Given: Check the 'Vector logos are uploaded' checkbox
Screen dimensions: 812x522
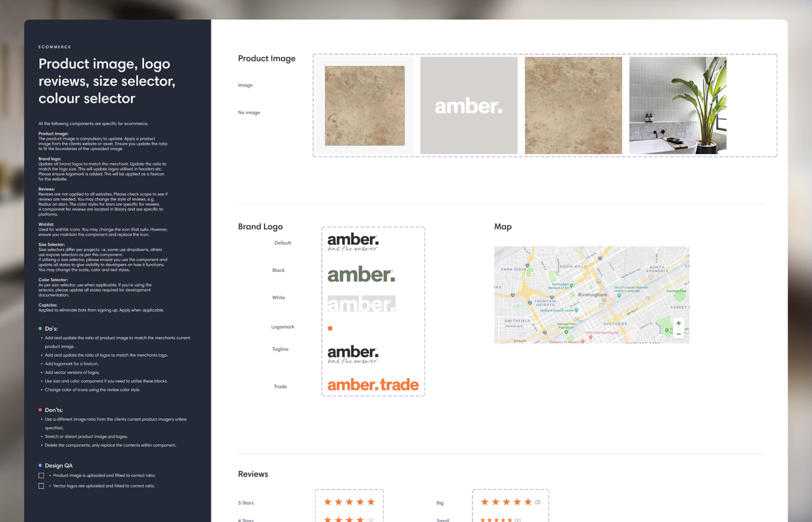Looking at the screenshot, I should point(41,486).
